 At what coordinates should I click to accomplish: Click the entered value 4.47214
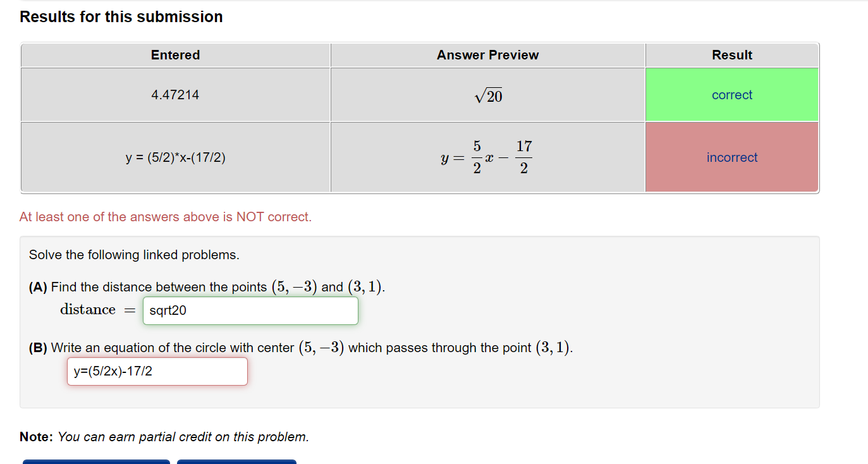(175, 94)
